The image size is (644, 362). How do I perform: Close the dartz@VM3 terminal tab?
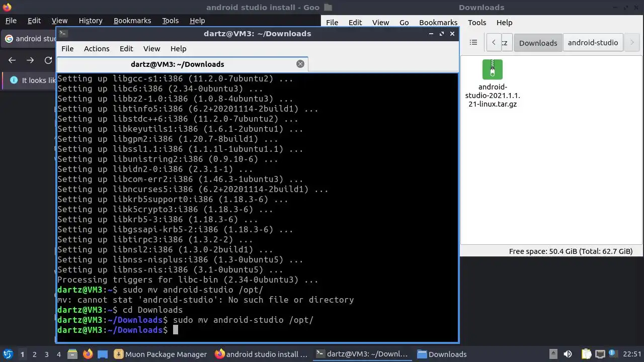[x=300, y=64]
